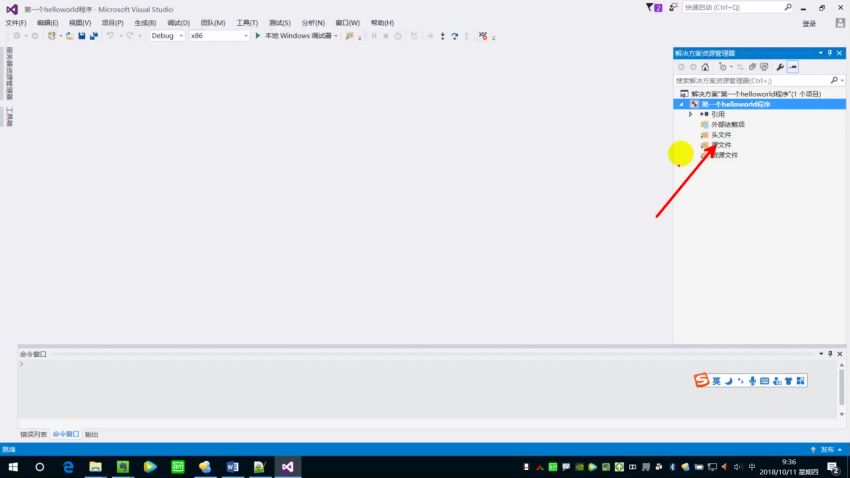Click the Save All icon in the toolbar
This screenshot has height=478, width=850.
[x=94, y=36]
